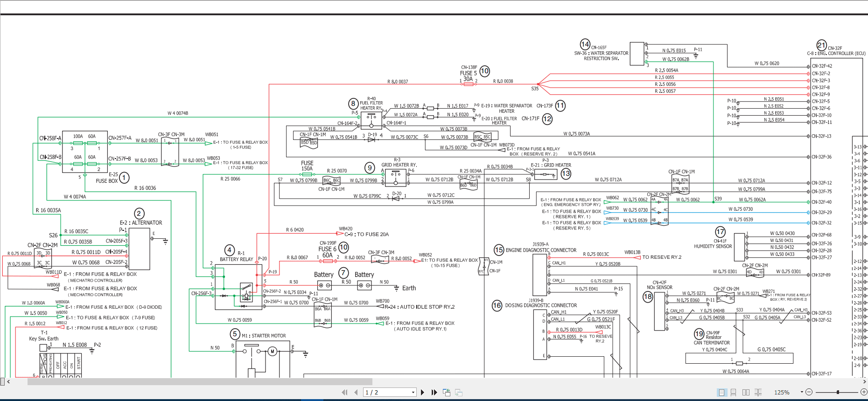This screenshot has width=868, height=401.
Task: Click the Key Sw. Earth label
Action: pos(44,339)
